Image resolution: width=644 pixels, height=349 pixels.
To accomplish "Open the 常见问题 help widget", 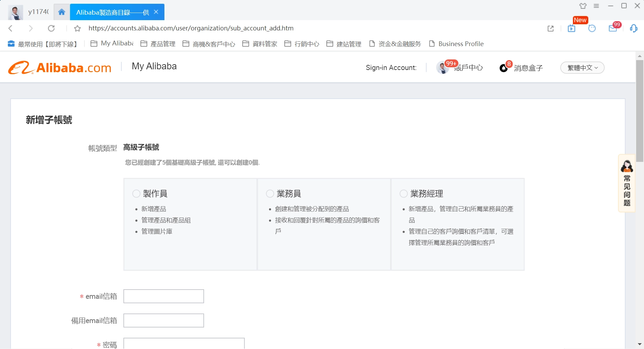I will pyautogui.click(x=627, y=183).
